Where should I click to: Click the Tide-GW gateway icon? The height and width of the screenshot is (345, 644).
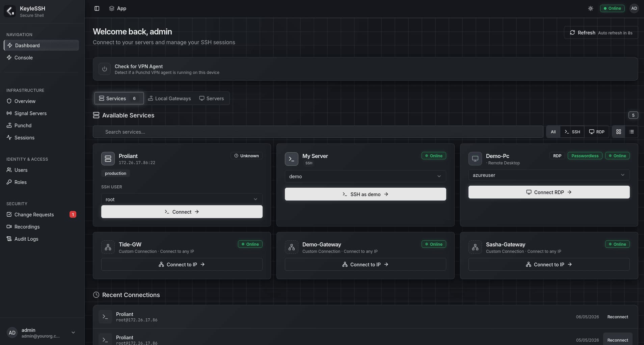(x=108, y=247)
